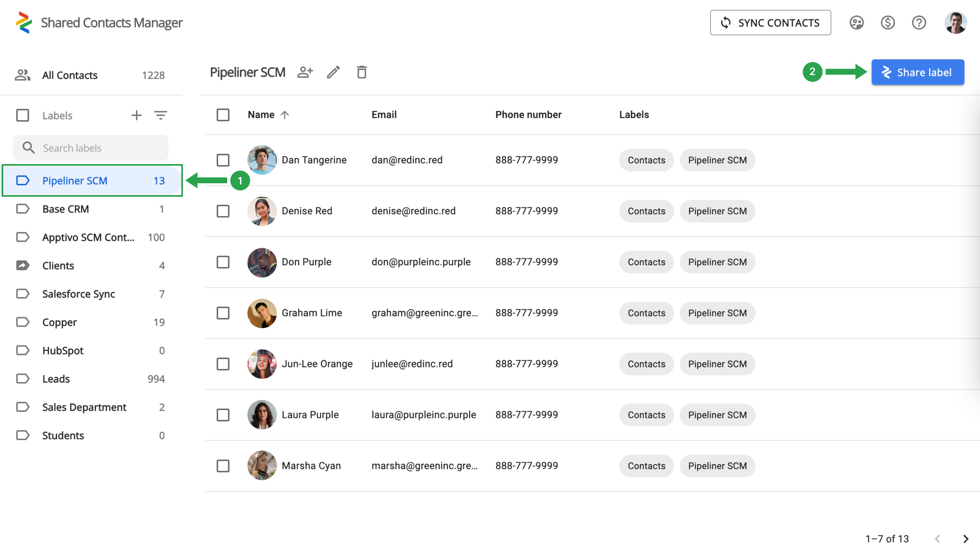Select the HubSpot label
Screen dimensions: 980x551
pyautogui.click(x=91, y=351)
